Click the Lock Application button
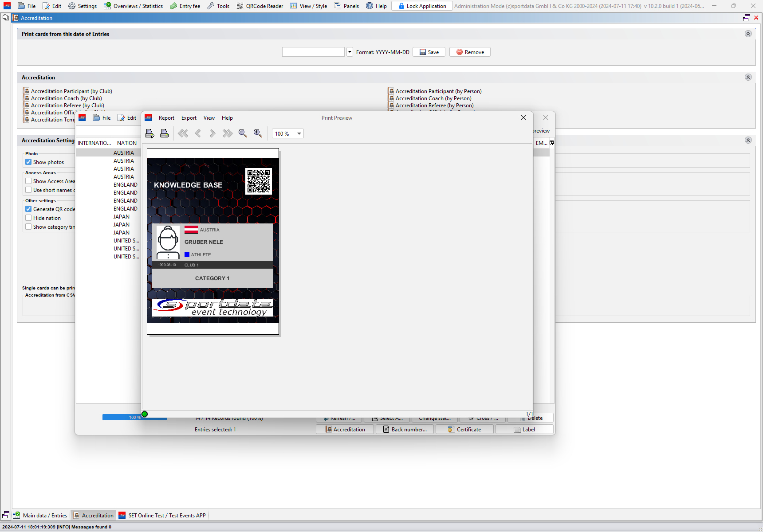Image resolution: width=763 pixels, height=532 pixels. click(422, 6)
